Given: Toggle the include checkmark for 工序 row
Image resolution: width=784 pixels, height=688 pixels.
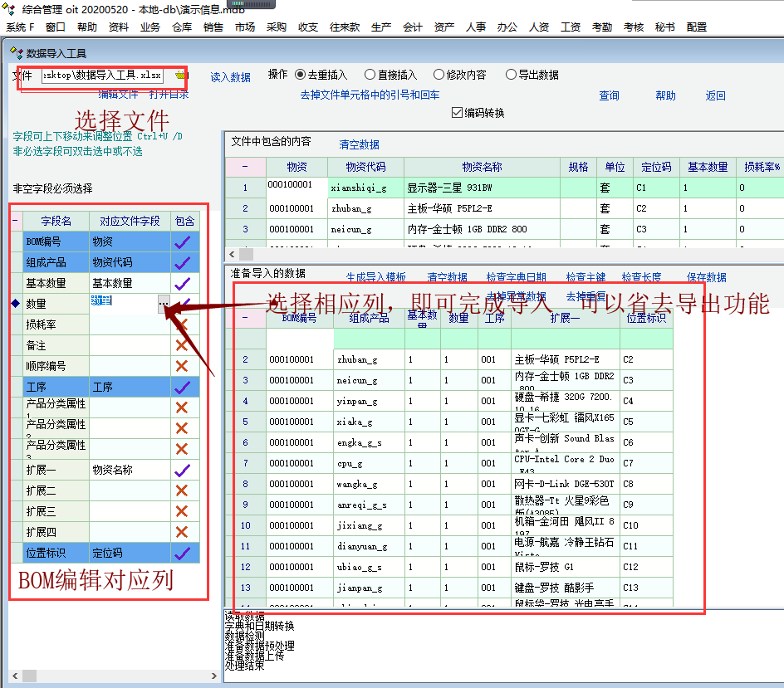Looking at the screenshot, I should click(183, 387).
